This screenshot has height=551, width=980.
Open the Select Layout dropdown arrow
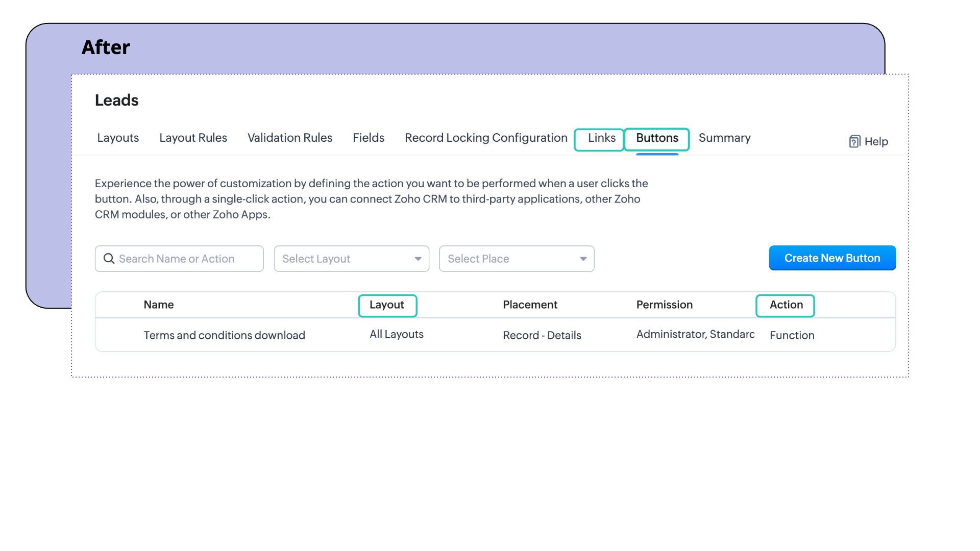[418, 259]
